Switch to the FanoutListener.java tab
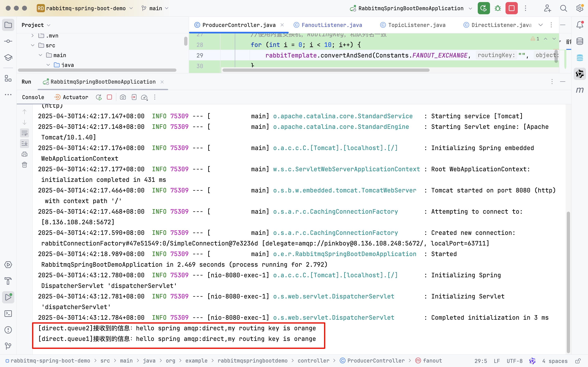 [x=331, y=25]
